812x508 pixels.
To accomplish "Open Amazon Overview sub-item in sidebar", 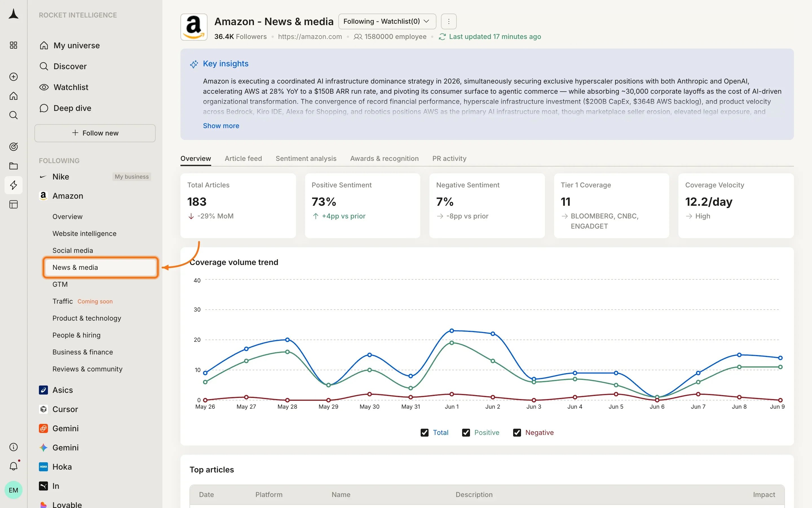I will (x=67, y=217).
